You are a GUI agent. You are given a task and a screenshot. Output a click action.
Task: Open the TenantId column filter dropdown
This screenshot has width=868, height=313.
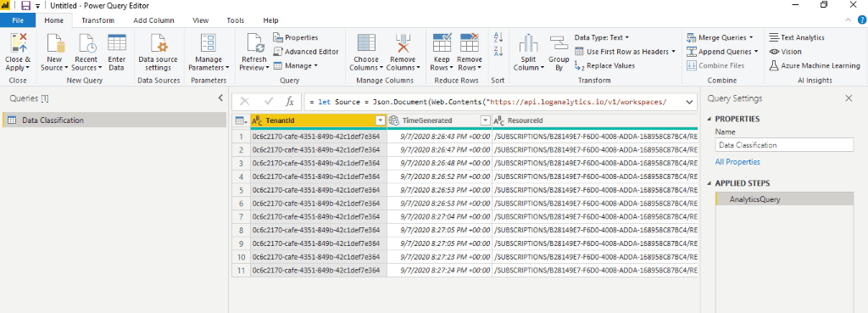point(381,120)
